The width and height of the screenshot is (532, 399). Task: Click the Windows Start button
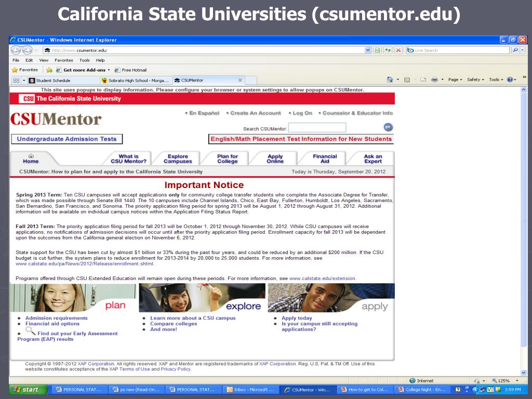(x=28, y=390)
